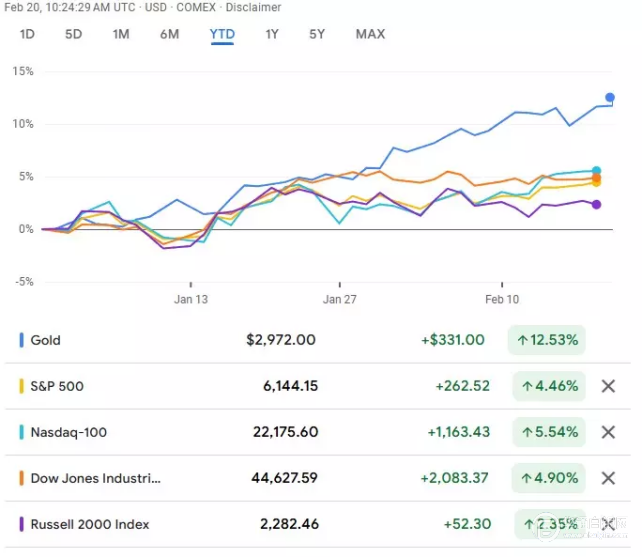Click the Nasdaq-100 value 22,175.60
Image resolution: width=643 pixels, height=557 pixels.
(x=285, y=432)
